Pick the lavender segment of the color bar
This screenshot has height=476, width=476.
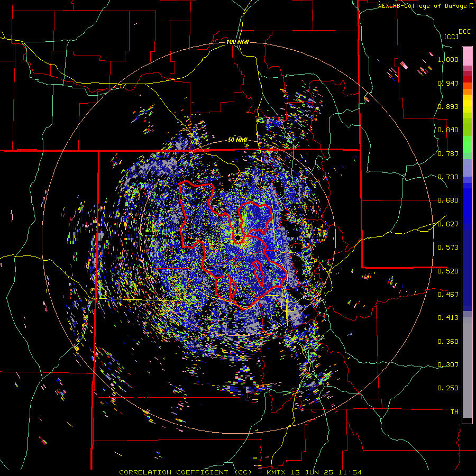tap(467, 168)
